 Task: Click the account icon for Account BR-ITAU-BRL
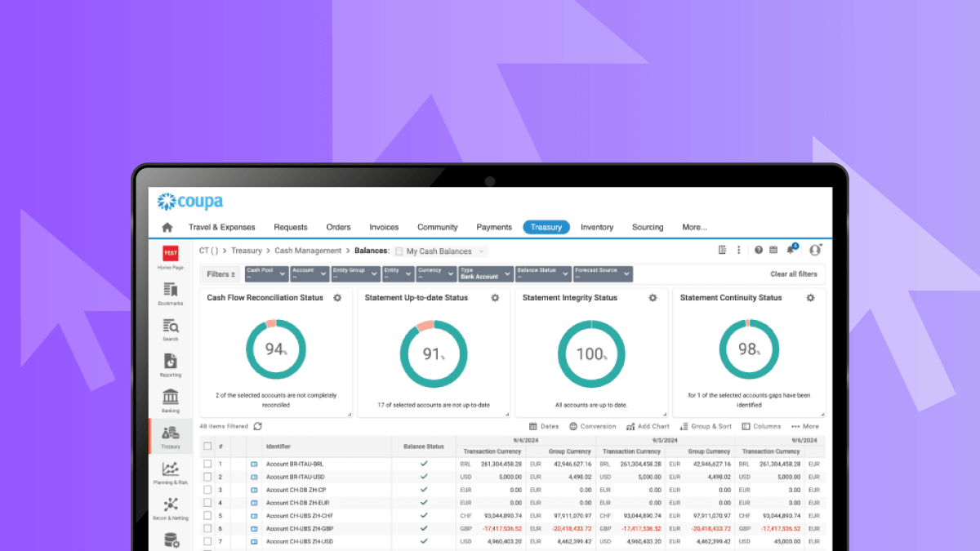click(254, 464)
